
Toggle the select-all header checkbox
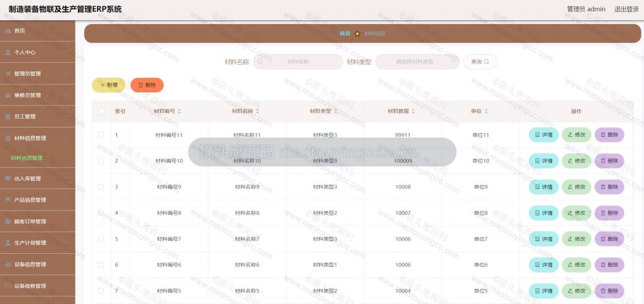(101, 111)
